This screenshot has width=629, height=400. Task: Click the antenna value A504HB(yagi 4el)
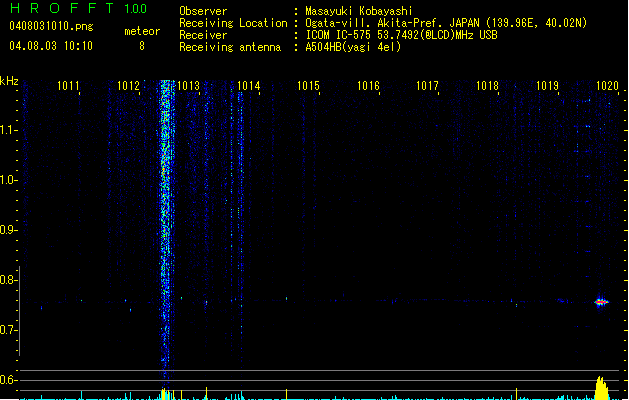[353, 47]
